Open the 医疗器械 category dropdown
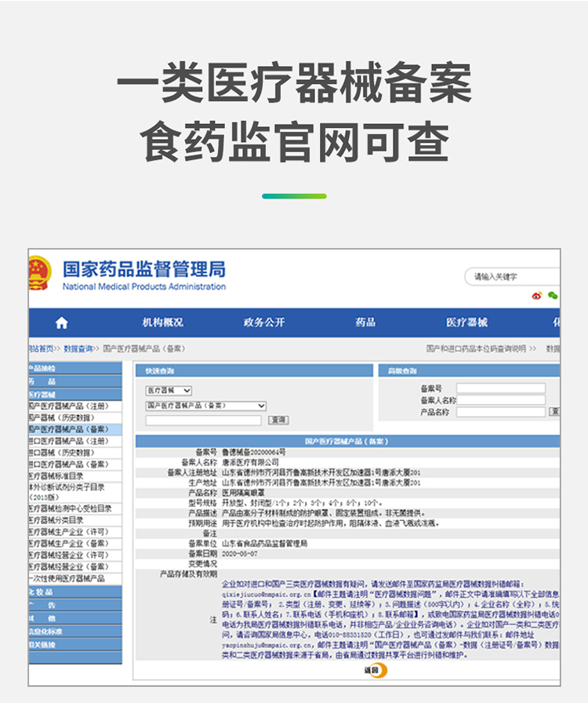 pyautogui.click(x=169, y=390)
